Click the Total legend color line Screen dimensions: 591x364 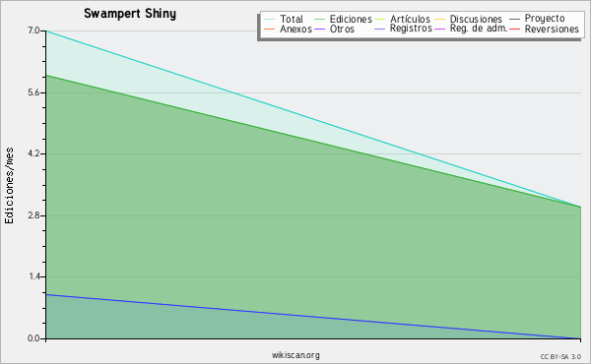coord(270,20)
